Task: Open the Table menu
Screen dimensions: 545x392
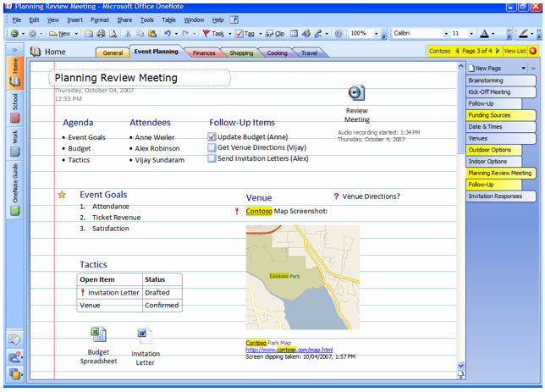Action: coord(170,19)
